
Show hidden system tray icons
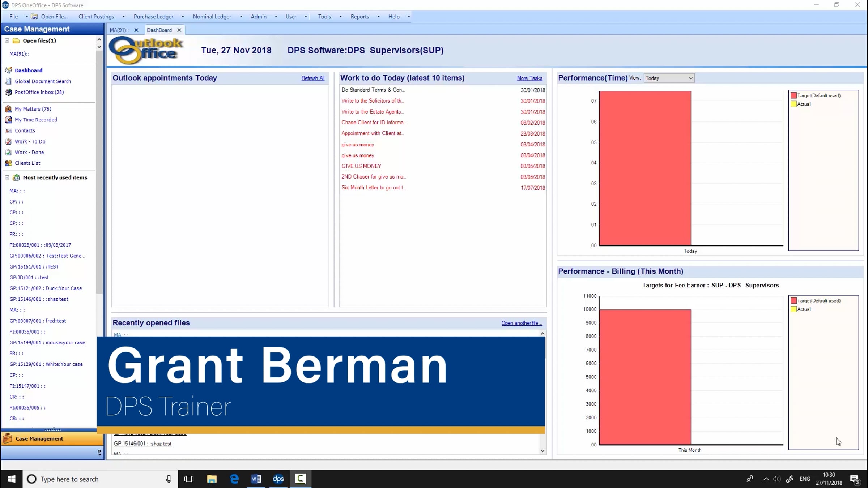[x=766, y=479]
